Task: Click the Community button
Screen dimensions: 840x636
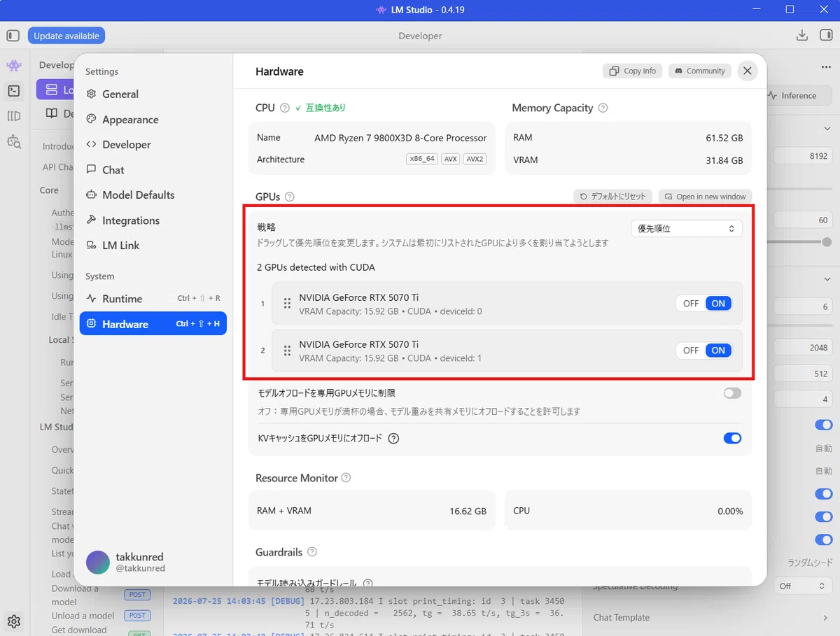Action: coord(699,71)
